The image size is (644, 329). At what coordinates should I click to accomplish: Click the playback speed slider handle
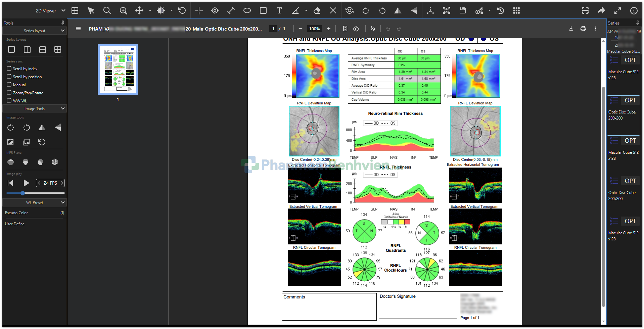(x=22, y=193)
